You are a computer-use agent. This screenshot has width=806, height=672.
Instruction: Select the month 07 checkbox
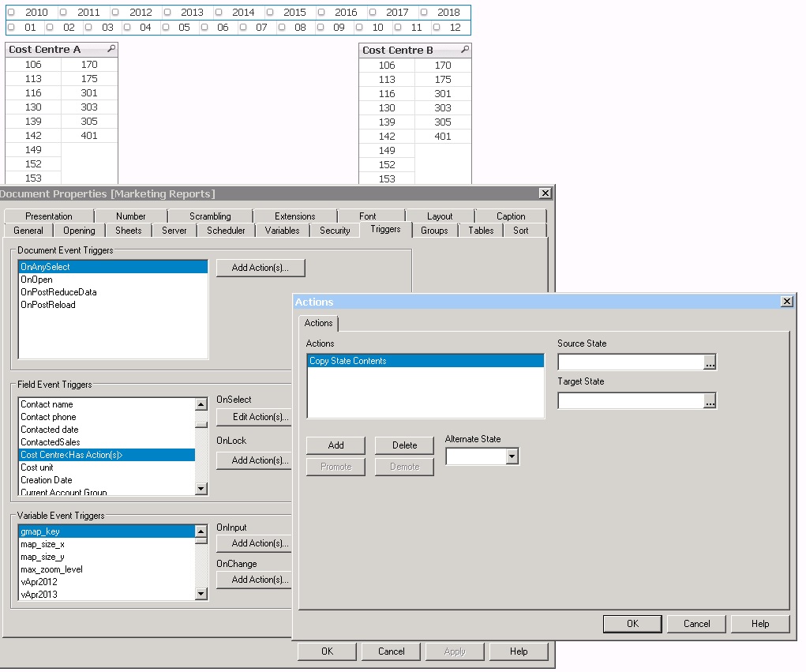coord(243,28)
